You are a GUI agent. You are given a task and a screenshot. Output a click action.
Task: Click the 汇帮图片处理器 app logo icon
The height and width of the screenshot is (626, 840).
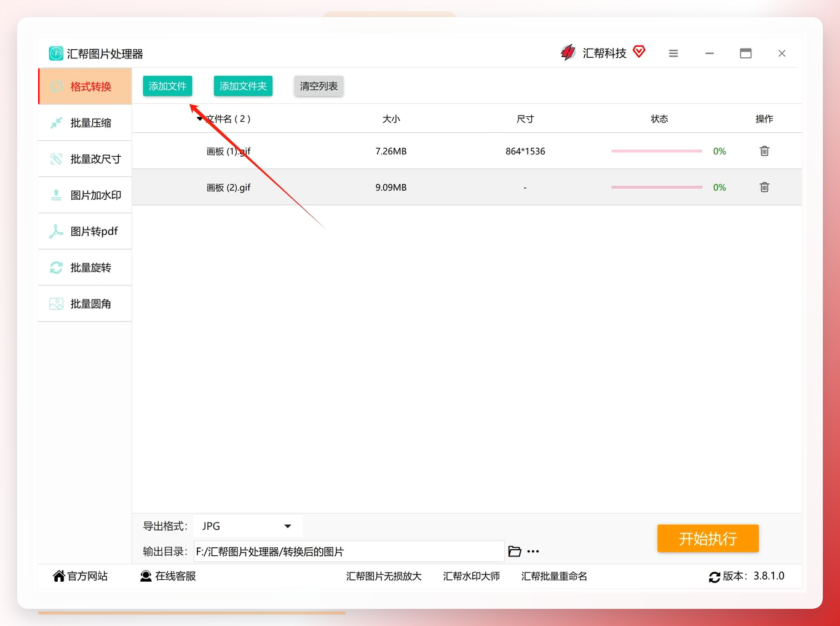coord(56,53)
